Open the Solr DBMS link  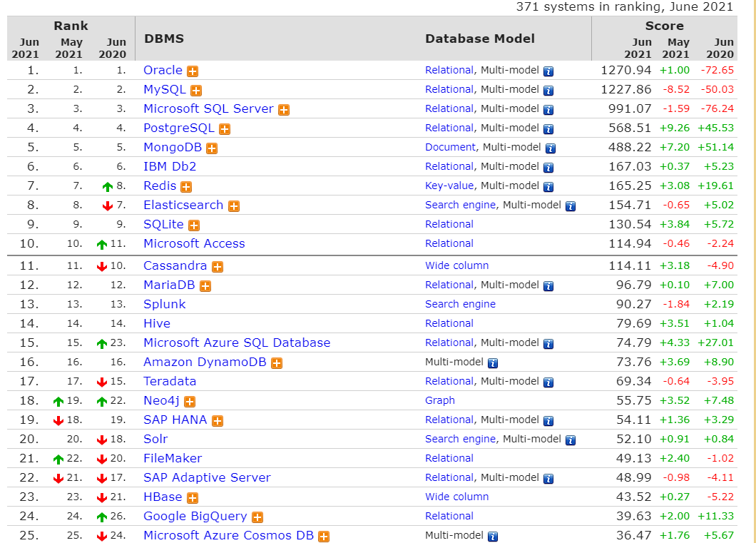point(155,440)
